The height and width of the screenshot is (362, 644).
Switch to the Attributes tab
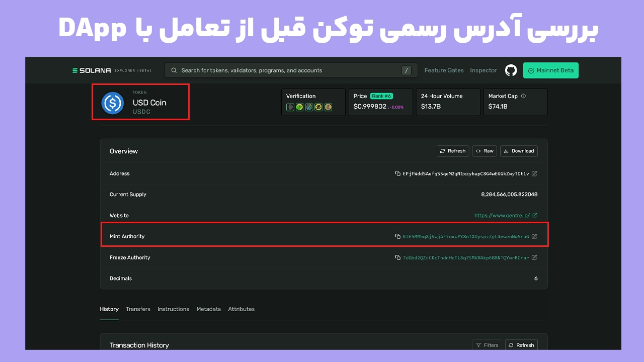click(242, 309)
